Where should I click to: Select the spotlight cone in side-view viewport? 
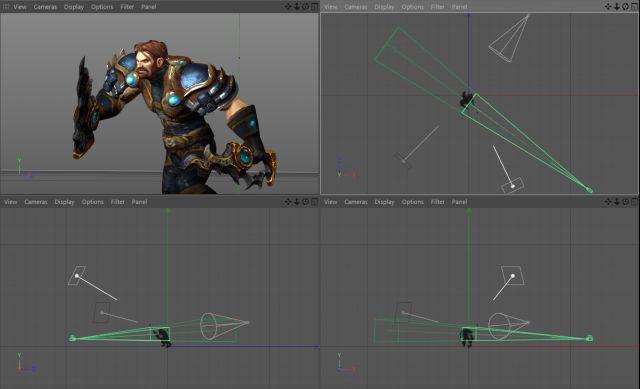click(x=224, y=326)
